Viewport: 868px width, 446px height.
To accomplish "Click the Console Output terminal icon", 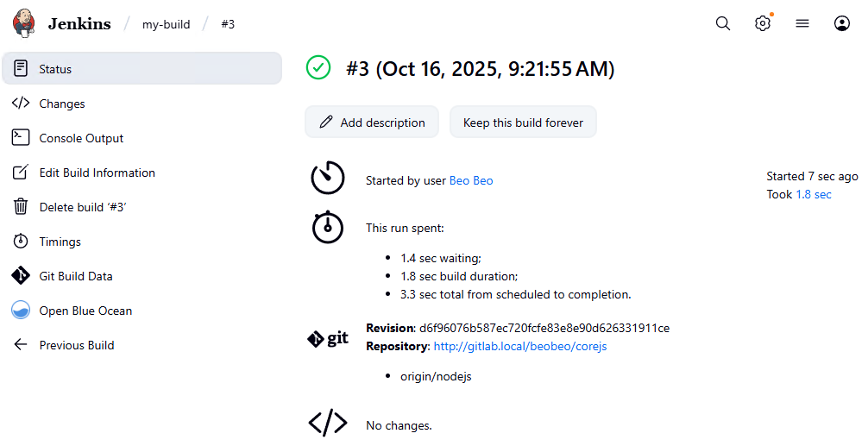I will click(x=21, y=138).
